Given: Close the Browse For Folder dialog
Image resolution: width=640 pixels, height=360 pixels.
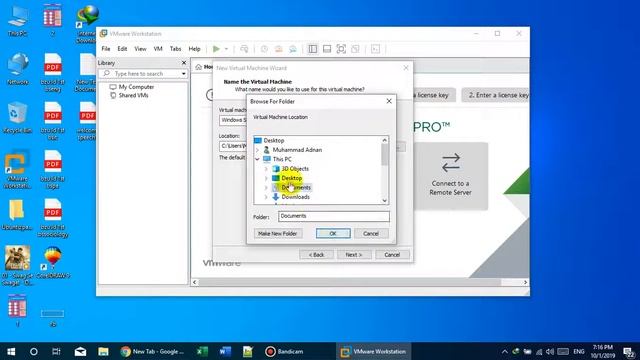Looking at the screenshot, I should click(x=389, y=101).
